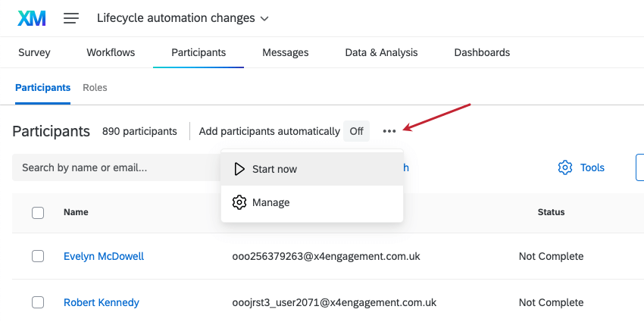Open Robert Kennedy's participant profile
Screen dimensions: 644x322
coord(102,302)
